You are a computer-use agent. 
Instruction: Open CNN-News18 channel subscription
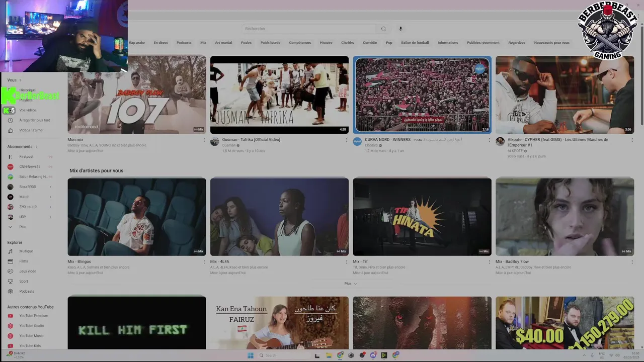30,167
